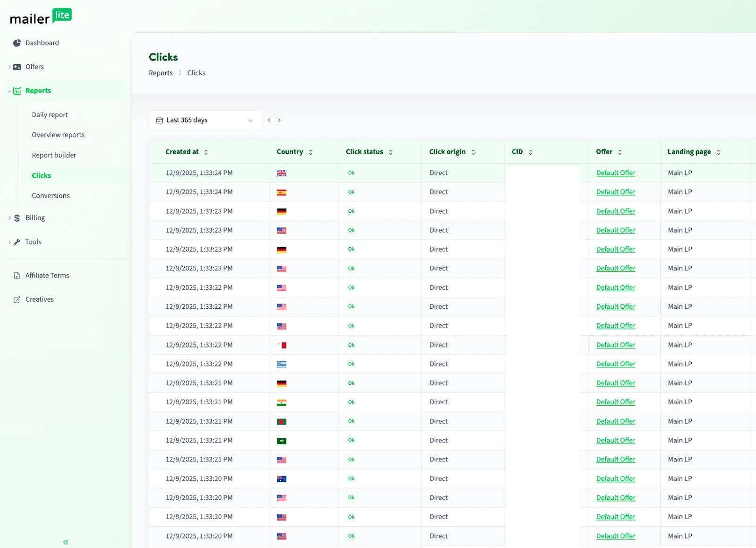Click the Billing dollar sign icon

coord(17,218)
